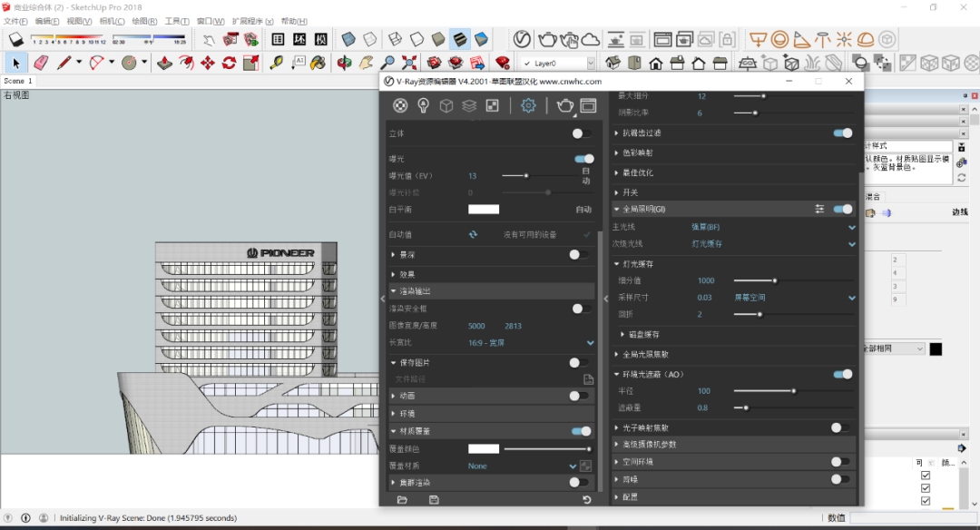Activate the Scale tool

tap(250, 63)
